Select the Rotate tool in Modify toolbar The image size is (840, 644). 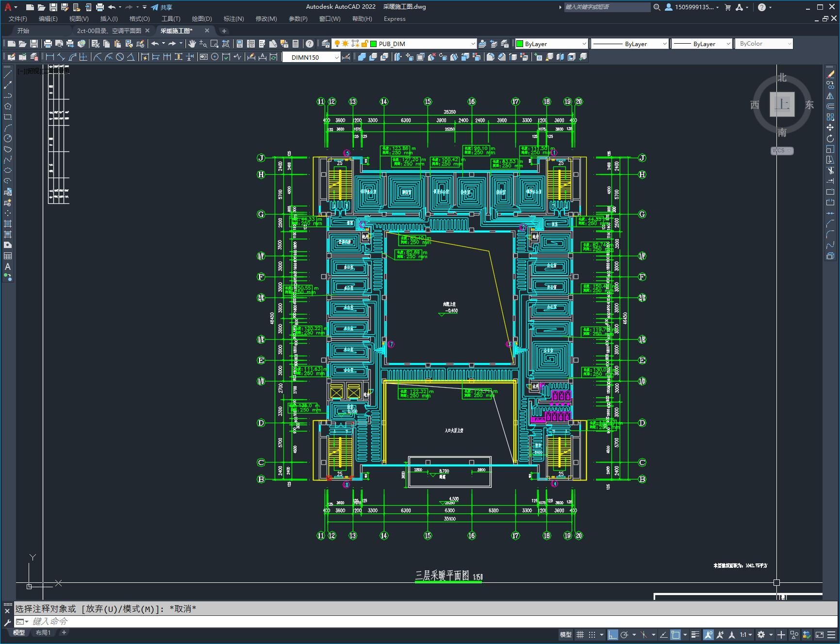point(830,138)
